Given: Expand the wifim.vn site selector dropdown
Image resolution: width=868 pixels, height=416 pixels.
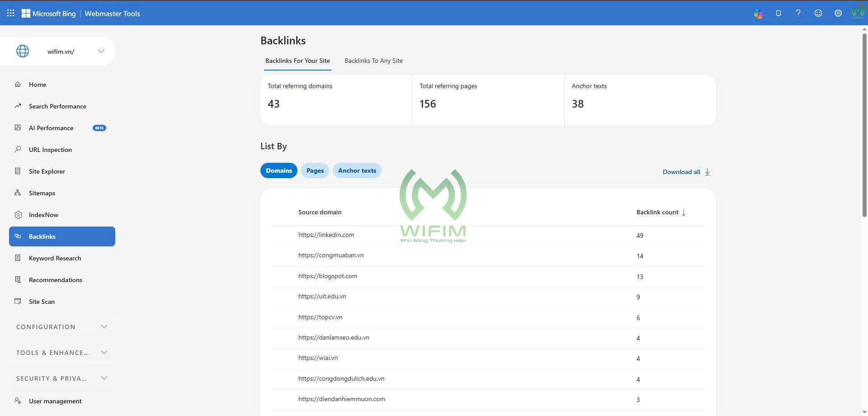Looking at the screenshot, I should tap(101, 51).
